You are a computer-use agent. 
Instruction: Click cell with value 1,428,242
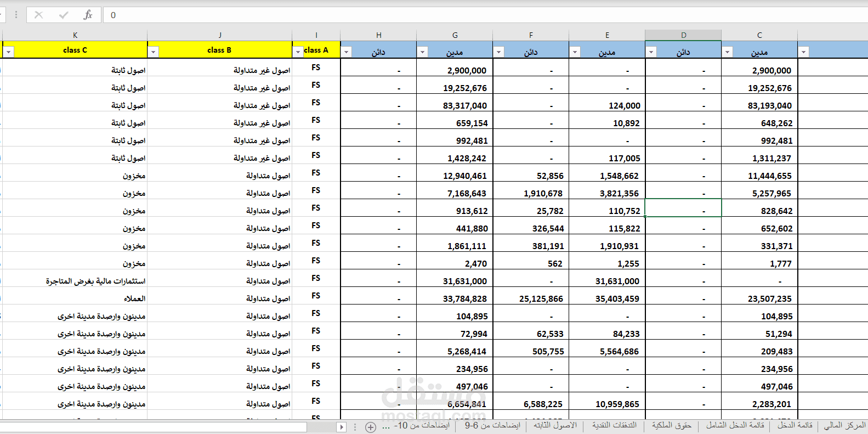tap(455, 156)
